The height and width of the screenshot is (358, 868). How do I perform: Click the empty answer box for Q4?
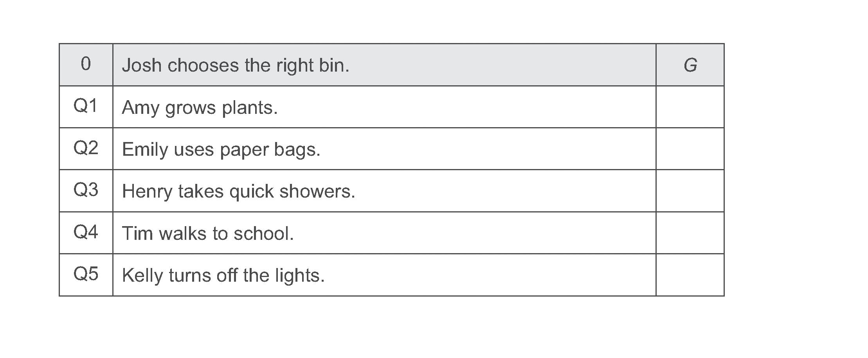tap(690, 233)
